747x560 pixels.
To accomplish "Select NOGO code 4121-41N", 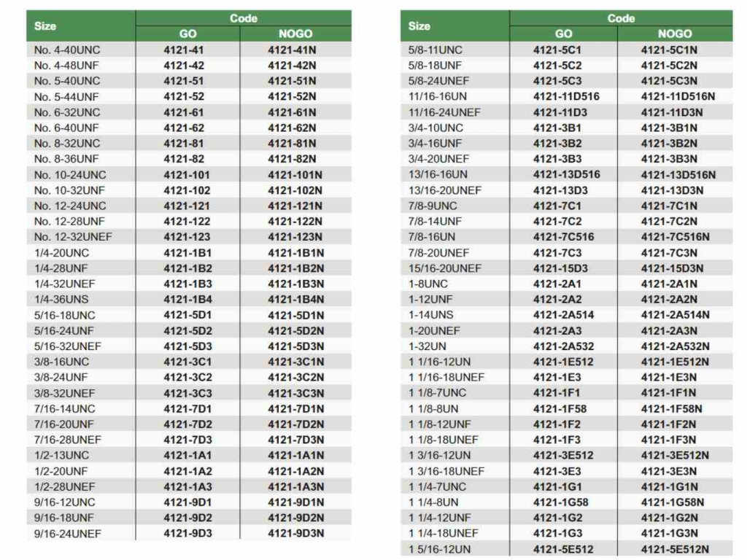I will click(292, 50).
